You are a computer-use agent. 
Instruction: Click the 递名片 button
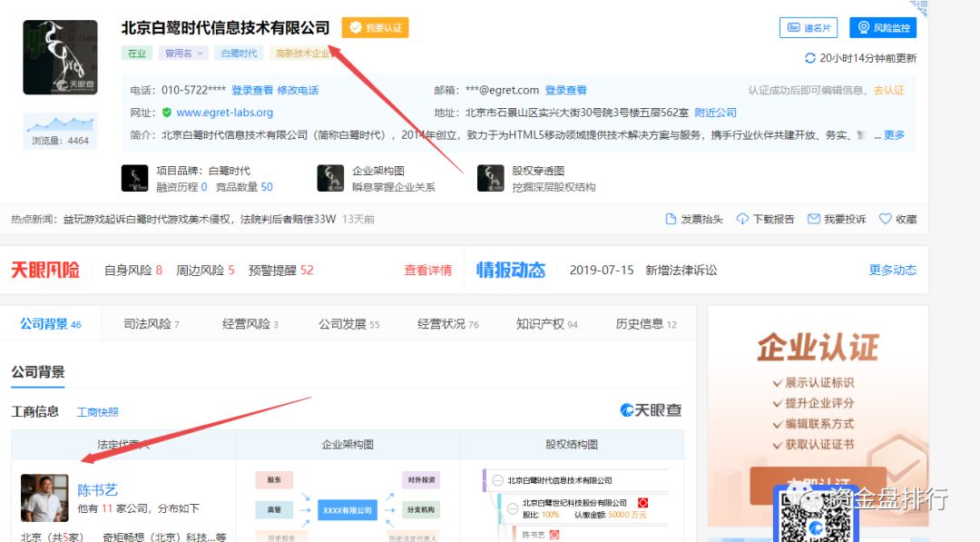pos(808,27)
